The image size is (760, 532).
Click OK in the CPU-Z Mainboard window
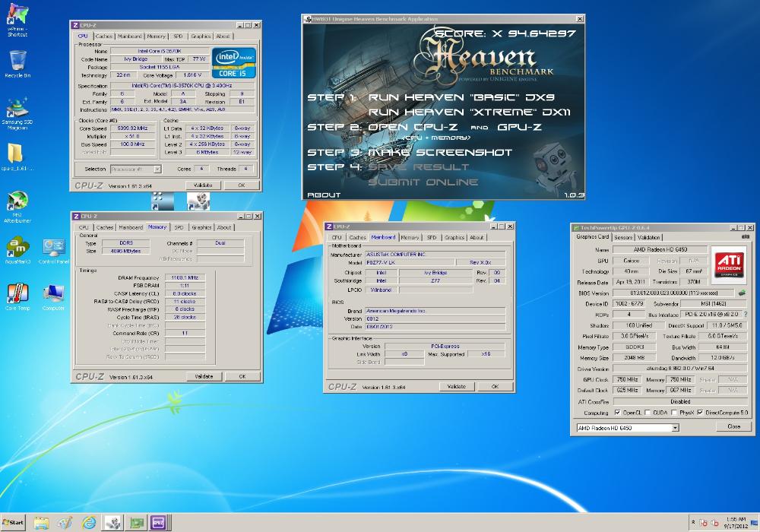coord(495,386)
